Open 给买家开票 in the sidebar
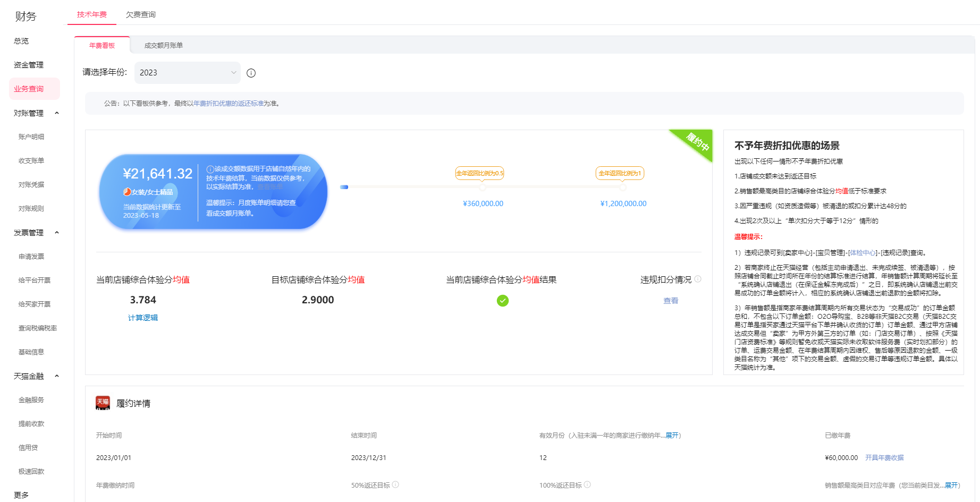 pos(35,304)
